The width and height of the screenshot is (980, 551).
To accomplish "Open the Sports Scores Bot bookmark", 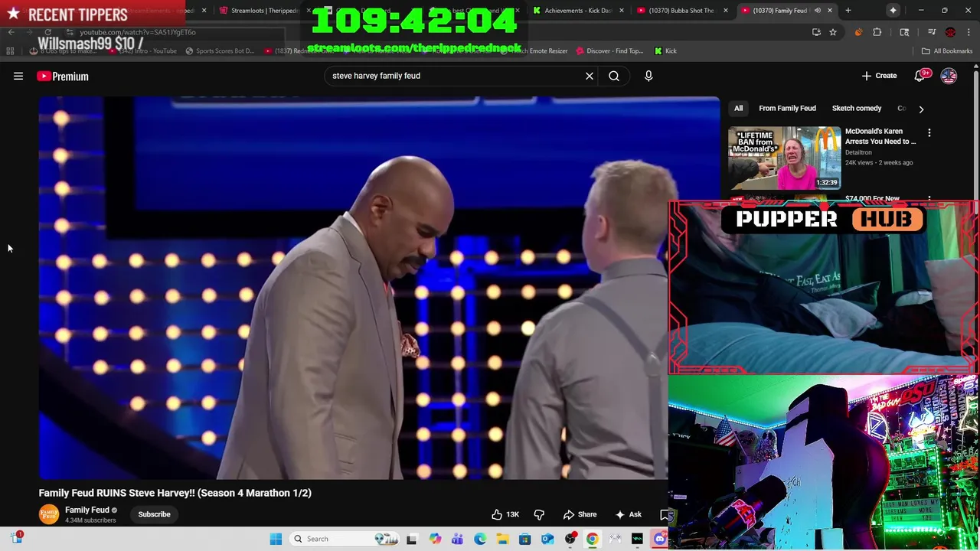I will click(220, 51).
